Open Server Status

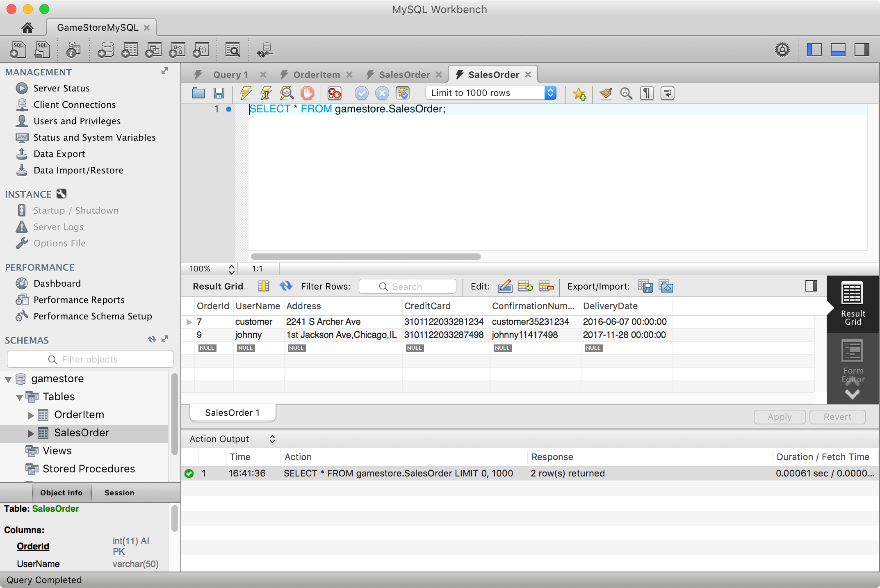tap(62, 88)
